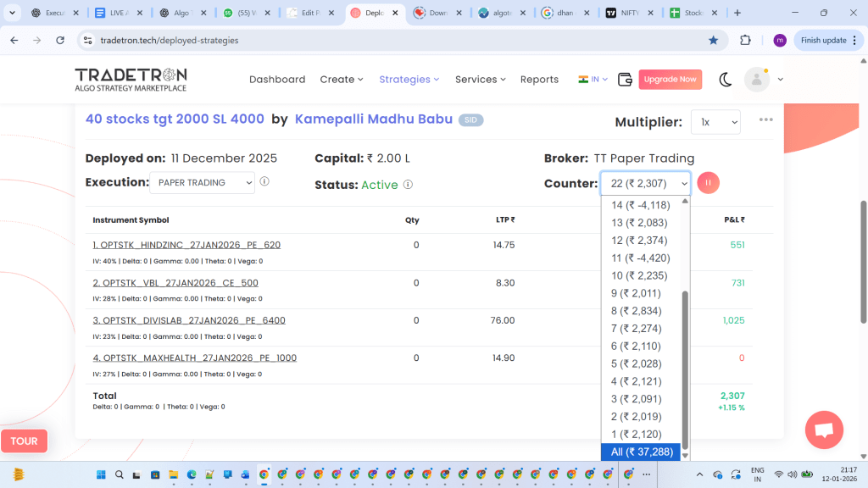Toggle dark mode moon icon
868x488 pixels.
coord(726,80)
